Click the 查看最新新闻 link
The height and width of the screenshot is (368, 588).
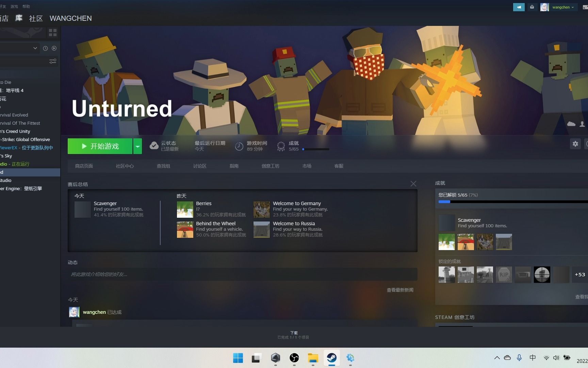click(400, 290)
